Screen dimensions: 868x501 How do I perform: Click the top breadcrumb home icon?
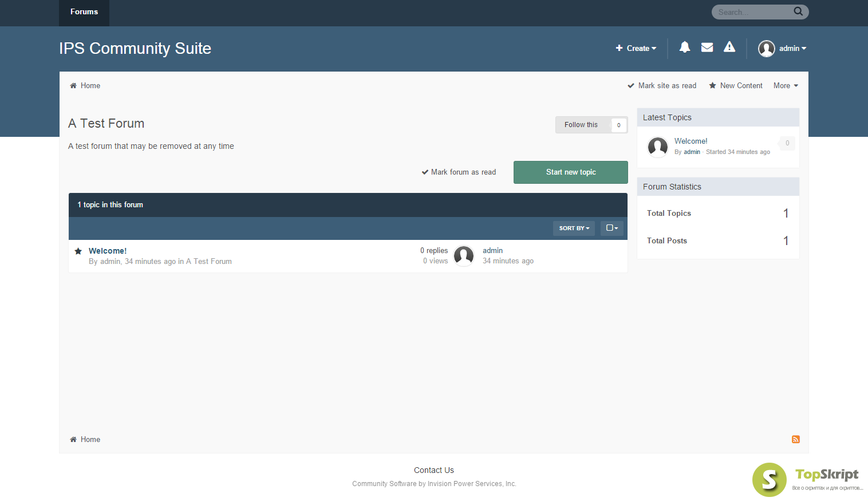coord(73,86)
